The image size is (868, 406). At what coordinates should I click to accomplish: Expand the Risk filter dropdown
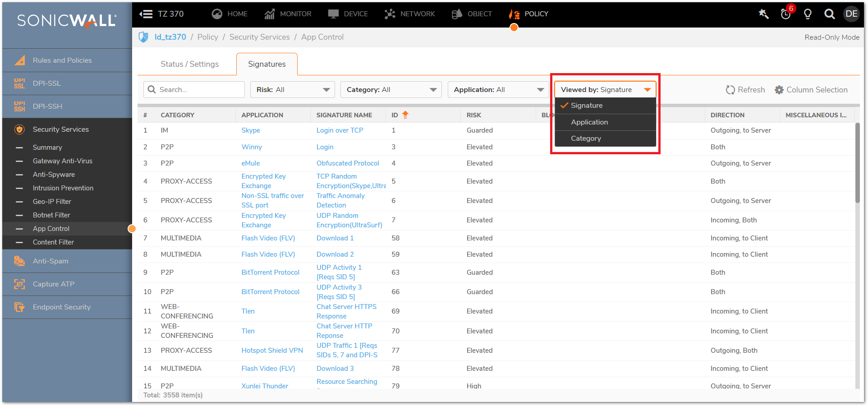pos(292,90)
